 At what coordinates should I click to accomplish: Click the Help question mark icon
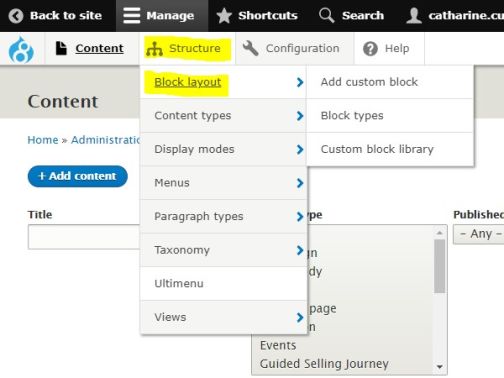(370, 49)
